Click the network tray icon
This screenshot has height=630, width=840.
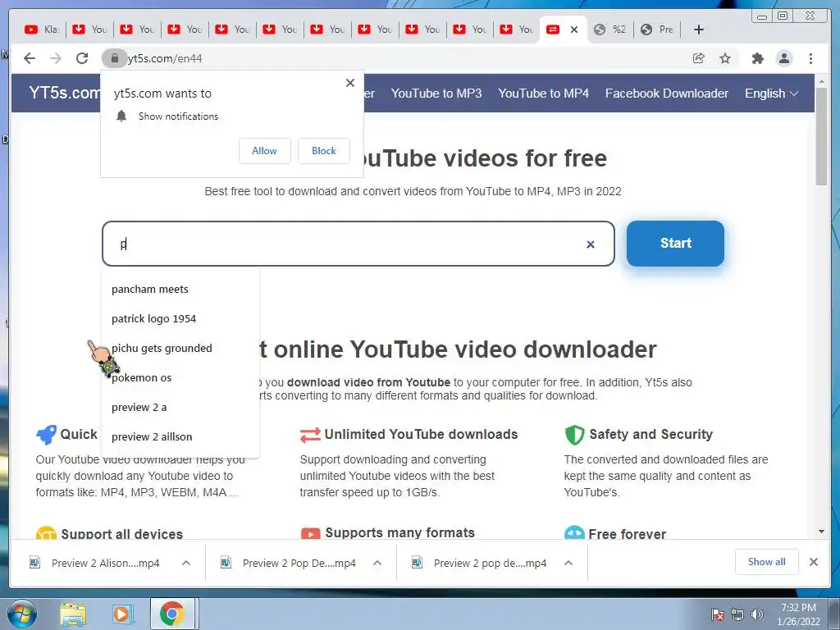(737, 614)
